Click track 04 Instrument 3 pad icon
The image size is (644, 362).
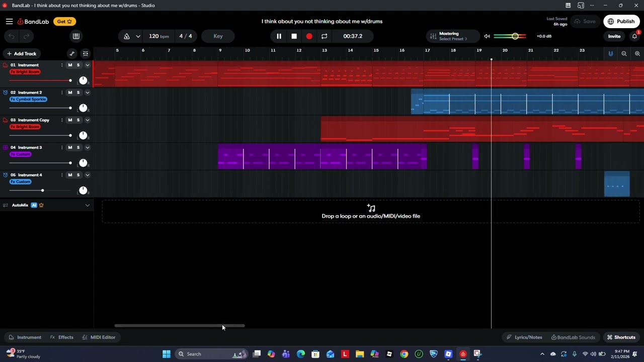pyautogui.click(x=6, y=147)
